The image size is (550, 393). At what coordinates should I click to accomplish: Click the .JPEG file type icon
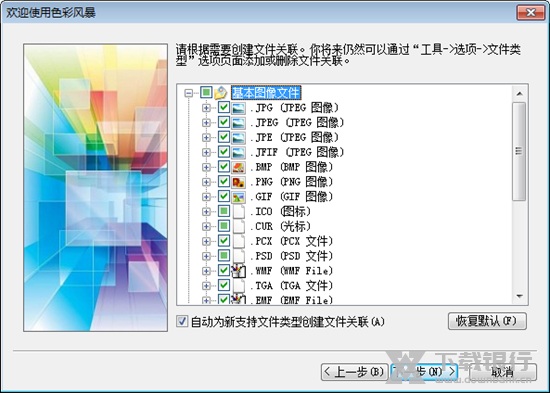[x=239, y=122]
